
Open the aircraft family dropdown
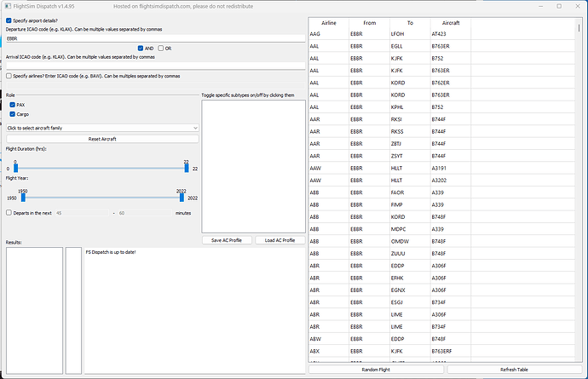[x=102, y=128]
